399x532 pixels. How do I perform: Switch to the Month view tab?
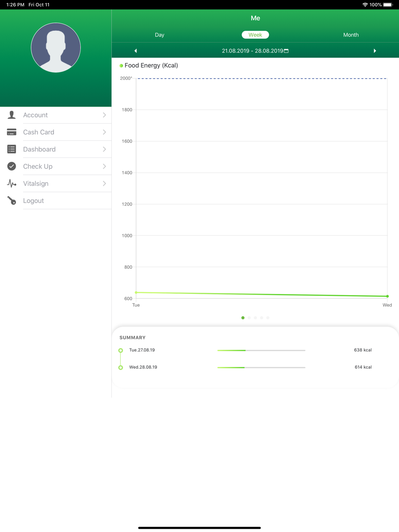pos(351,35)
